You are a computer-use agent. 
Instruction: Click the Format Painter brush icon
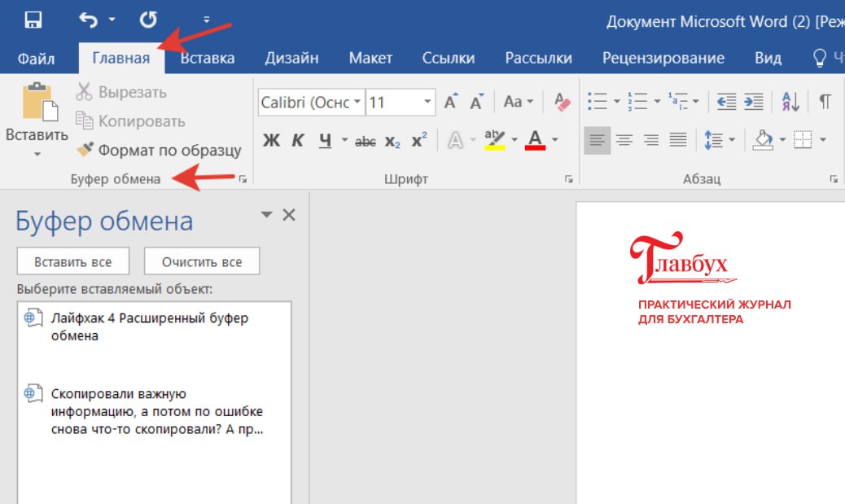pyautogui.click(x=85, y=150)
